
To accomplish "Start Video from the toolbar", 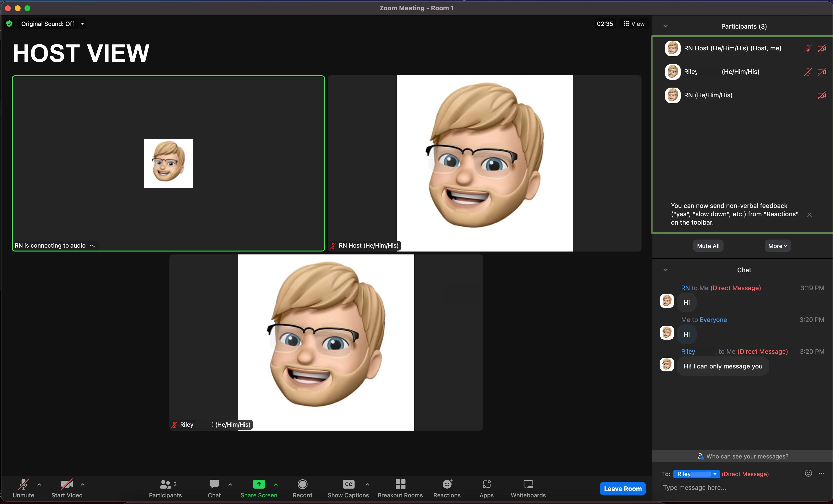I will click(x=67, y=485).
